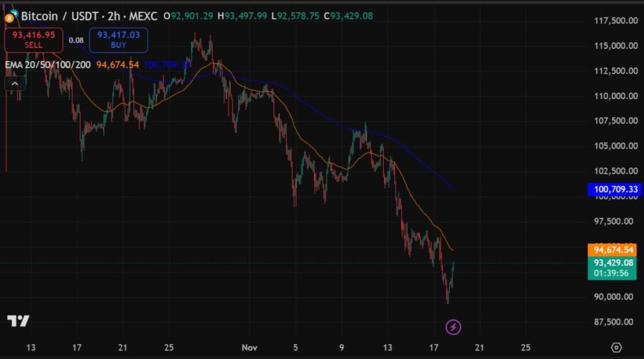
Task: Click the 25 date at right of time axis
Action: tap(526, 347)
